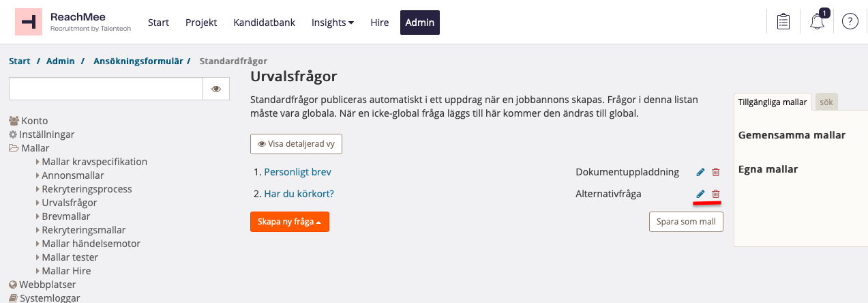
Task: Show detailed view with Visa detaljerad vy
Action: [x=296, y=144]
